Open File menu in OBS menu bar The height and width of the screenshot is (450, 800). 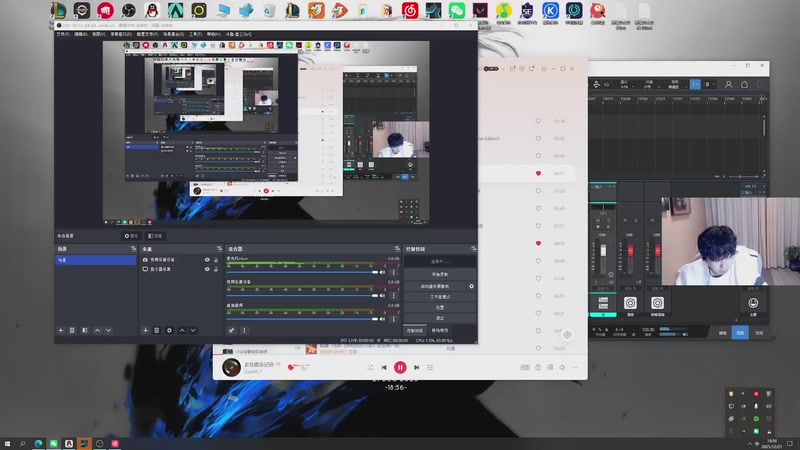pos(63,34)
